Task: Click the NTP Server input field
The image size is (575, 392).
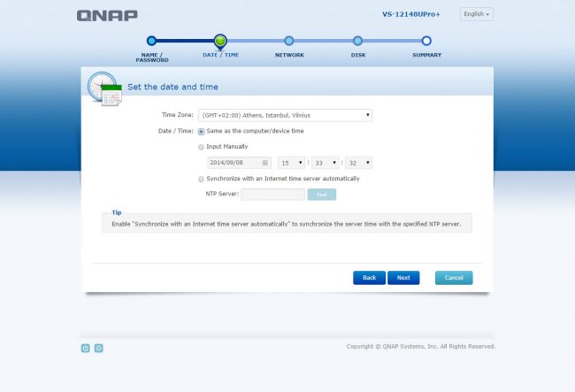Action: point(272,195)
